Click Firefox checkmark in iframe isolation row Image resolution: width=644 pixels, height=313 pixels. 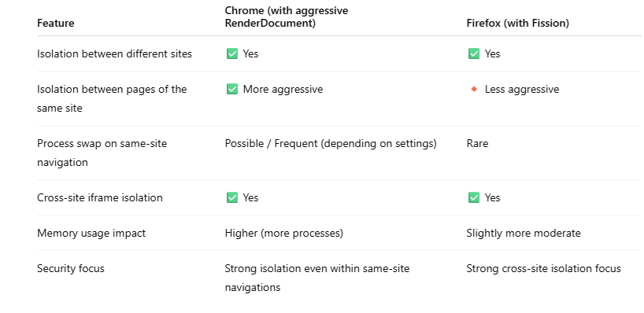click(x=474, y=197)
